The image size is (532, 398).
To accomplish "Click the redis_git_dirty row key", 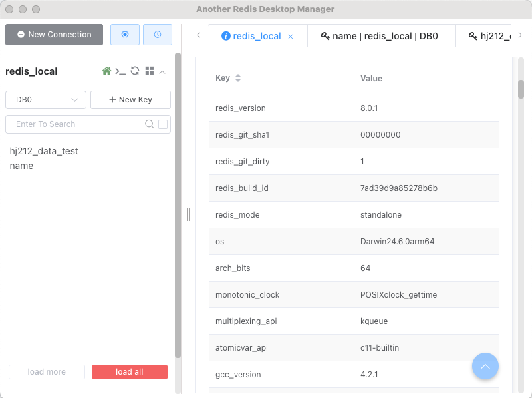I will coord(243,161).
